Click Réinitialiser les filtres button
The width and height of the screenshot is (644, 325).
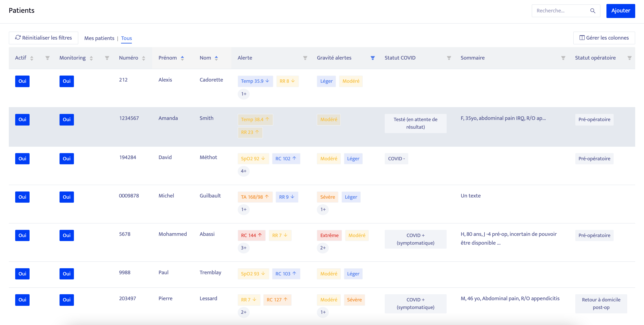tap(44, 38)
